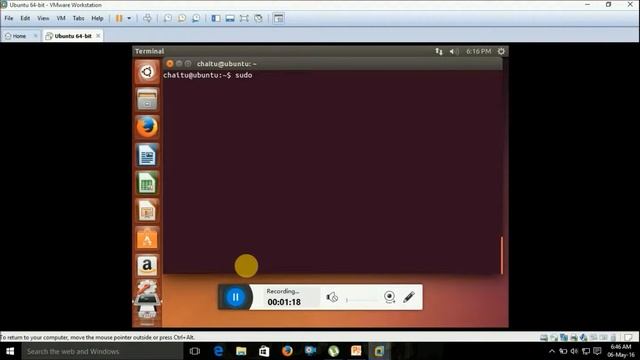The width and height of the screenshot is (640, 360).
Task: Toggle the VMware library sidebar
Action: [216, 18]
